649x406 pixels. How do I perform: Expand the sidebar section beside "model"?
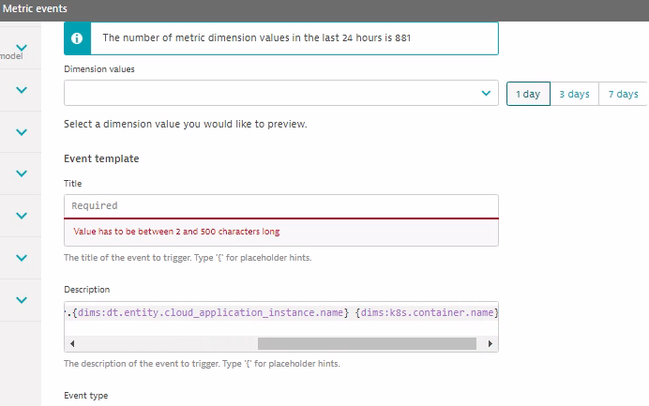click(21, 48)
